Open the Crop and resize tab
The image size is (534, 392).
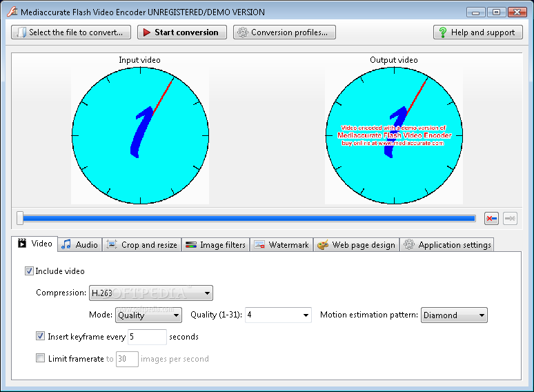point(142,245)
